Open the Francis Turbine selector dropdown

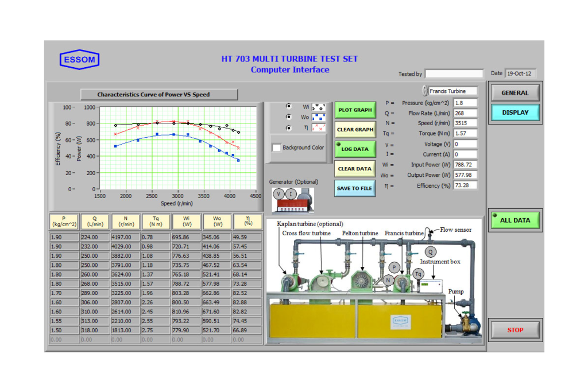(454, 91)
